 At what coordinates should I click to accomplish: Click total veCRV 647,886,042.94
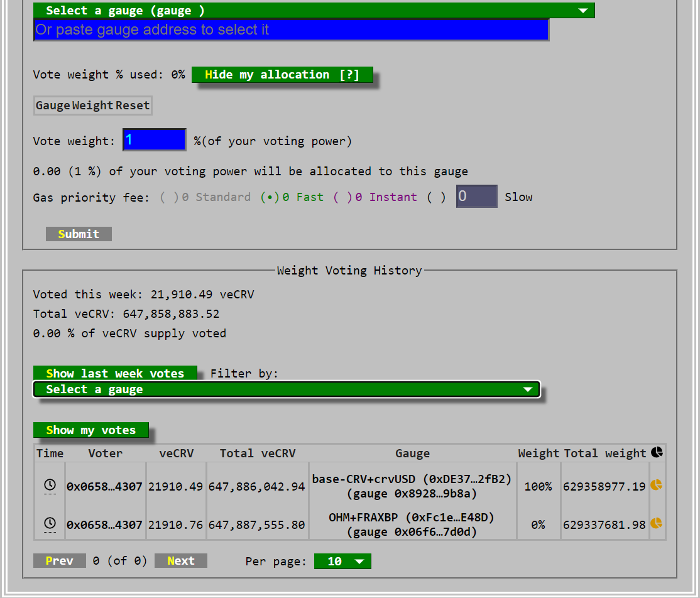pyautogui.click(x=257, y=486)
